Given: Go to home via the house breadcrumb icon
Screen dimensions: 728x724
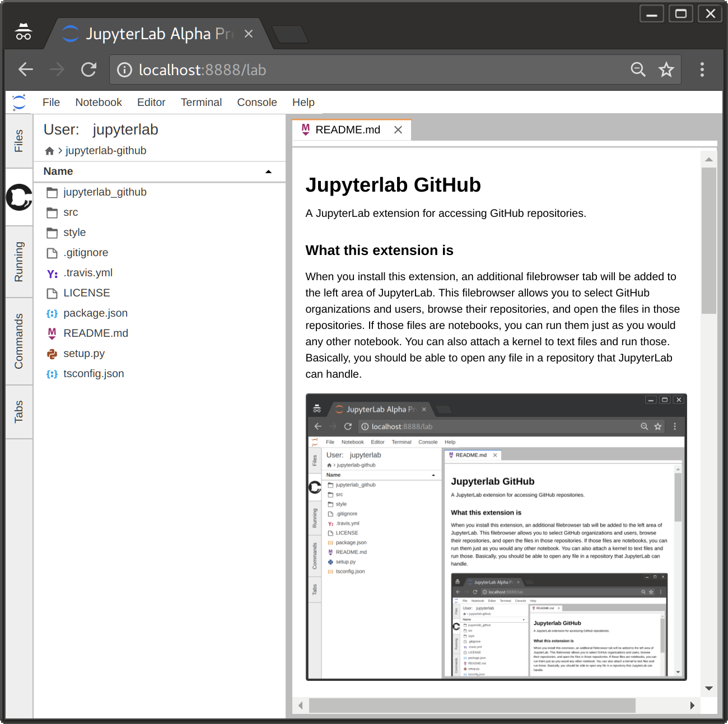Looking at the screenshot, I should 49,151.
